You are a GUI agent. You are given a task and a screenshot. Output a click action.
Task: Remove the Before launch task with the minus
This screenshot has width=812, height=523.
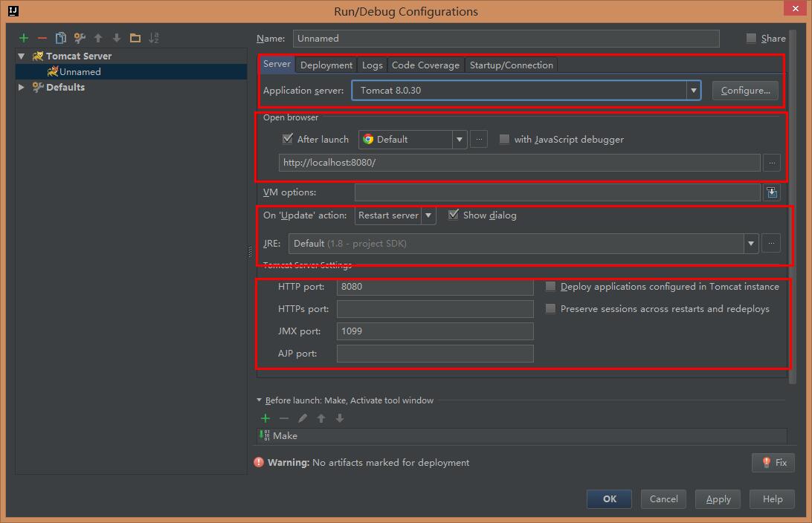(284, 418)
